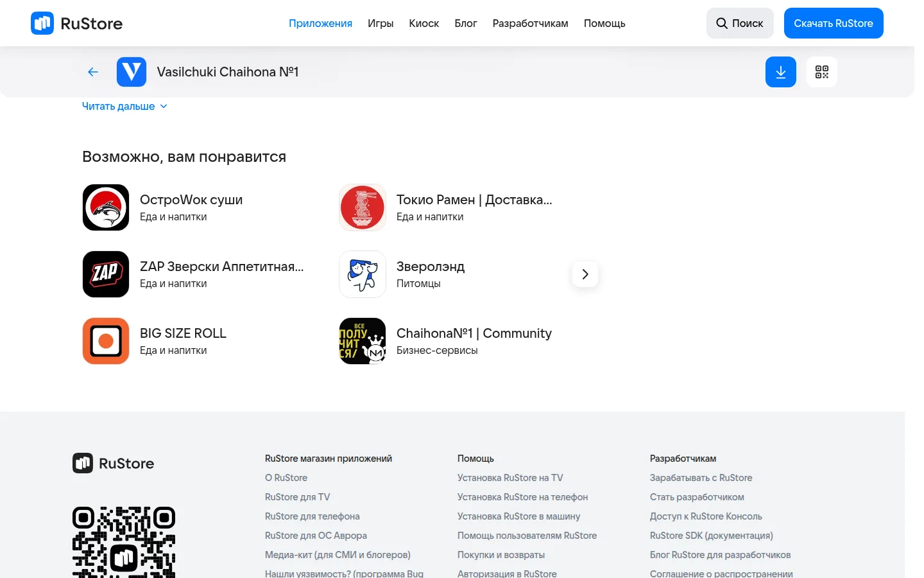
Task: Click the Vasilchuki Chaihona app icon
Action: click(132, 72)
